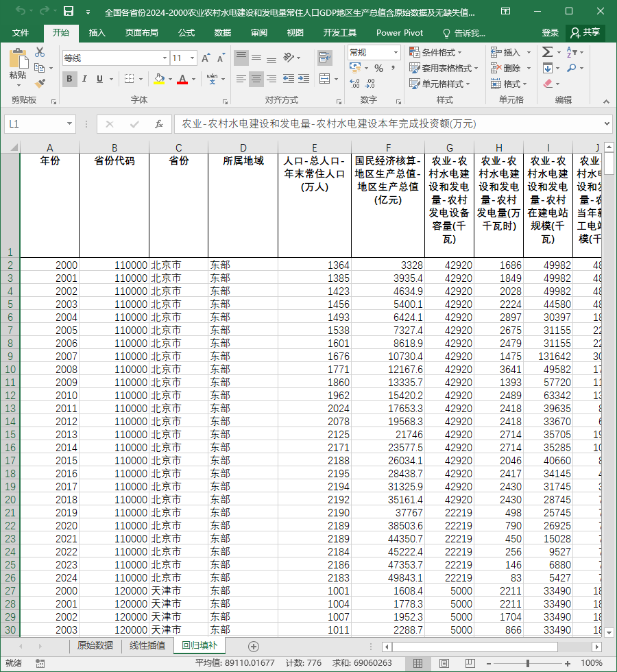Click the Increase Decimal icon
The height and width of the screenshot is (672, 617).
(x=355, y=84)
